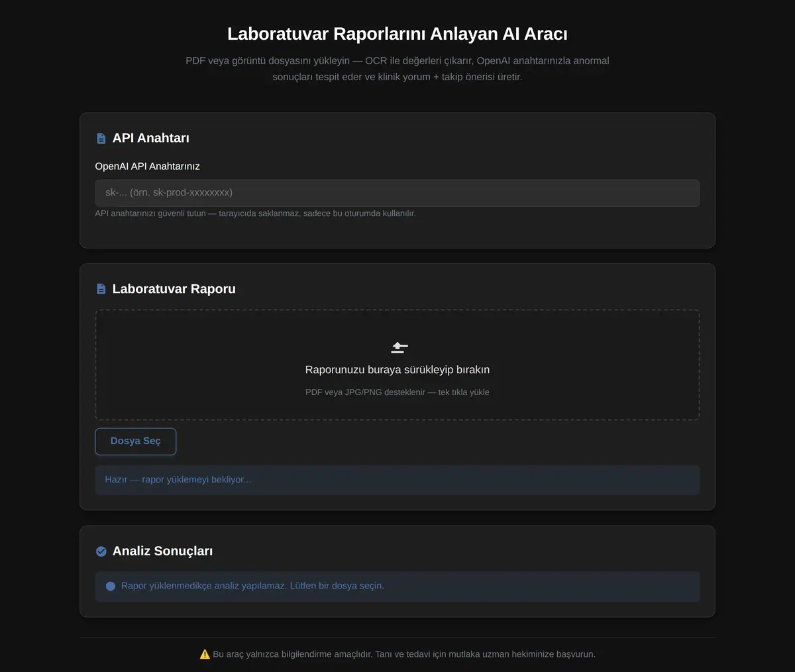The width and height of the screenshot is (795, 672).
Task: Click the document icon beside Laboratuvar Raporu
Action: click(x=101, y=289)
